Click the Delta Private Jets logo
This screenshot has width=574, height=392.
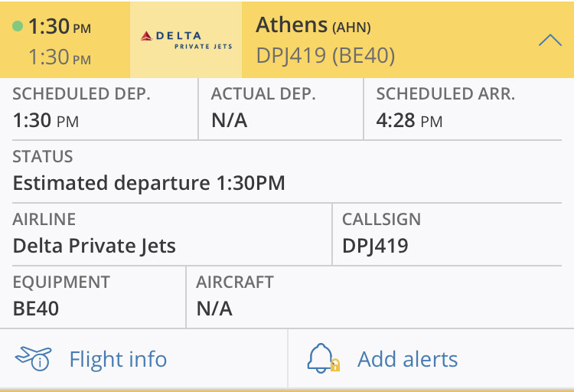tap(186, 40)
